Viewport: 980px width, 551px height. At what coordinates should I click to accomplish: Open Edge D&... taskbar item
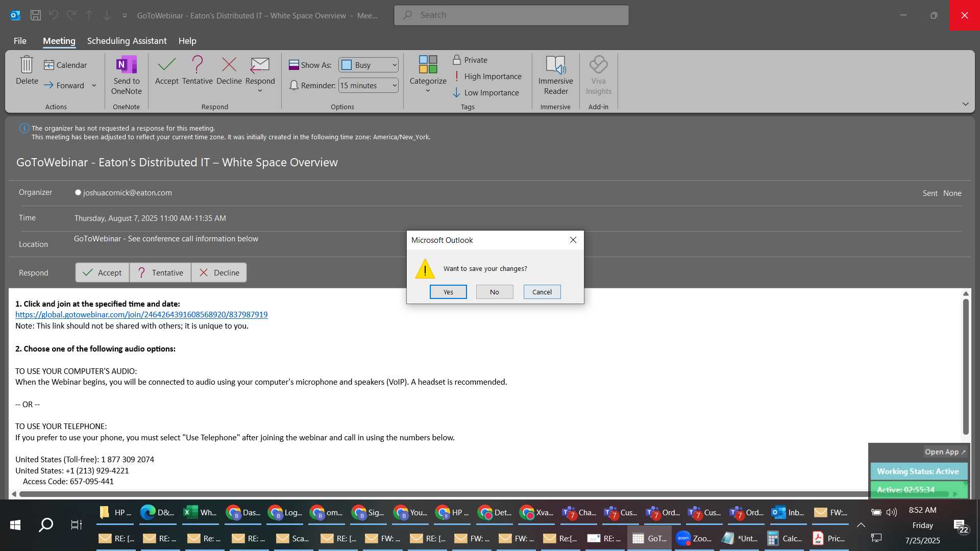coord(158,512)
